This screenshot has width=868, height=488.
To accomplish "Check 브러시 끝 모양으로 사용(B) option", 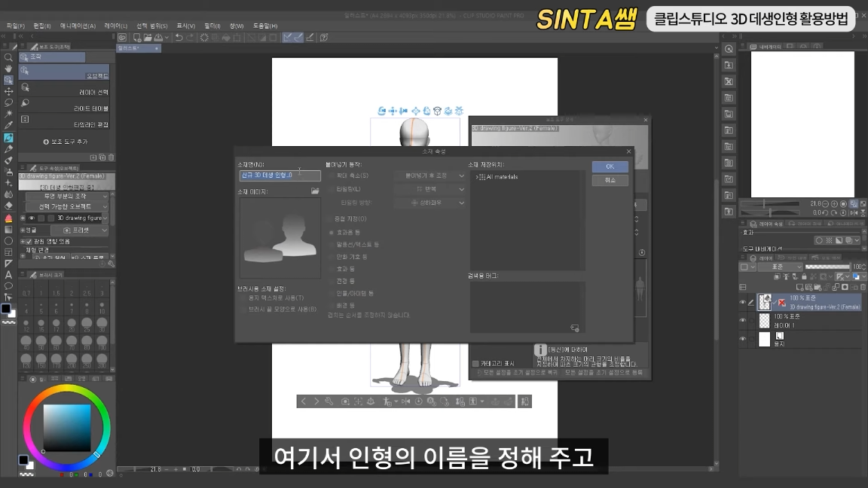I will pyautogui.click(x=243, y=310).
